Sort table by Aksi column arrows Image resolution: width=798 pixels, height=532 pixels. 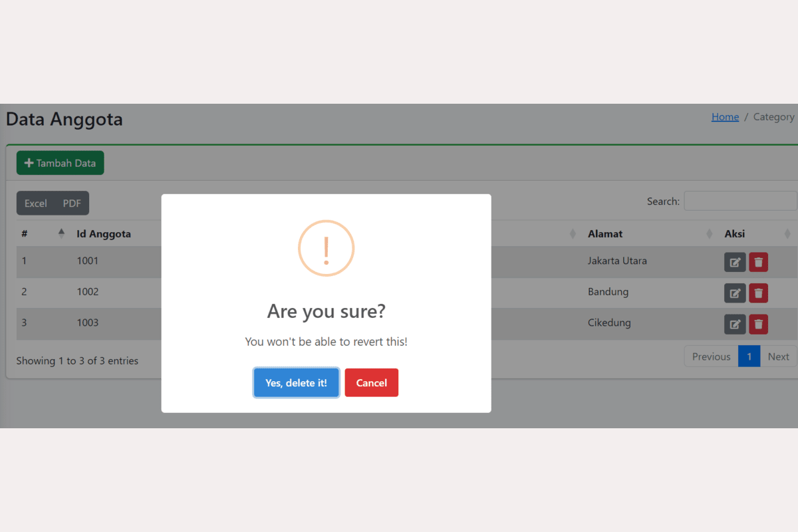tap(787, 234)
